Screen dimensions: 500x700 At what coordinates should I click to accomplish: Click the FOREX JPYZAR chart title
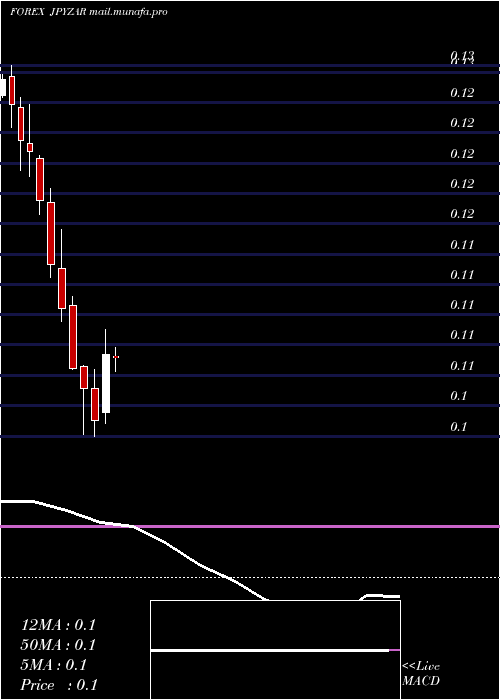(x=48, y=12)
